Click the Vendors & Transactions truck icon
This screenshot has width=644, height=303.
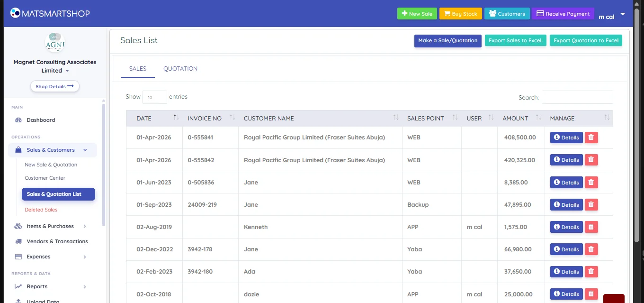pos(18,241)
